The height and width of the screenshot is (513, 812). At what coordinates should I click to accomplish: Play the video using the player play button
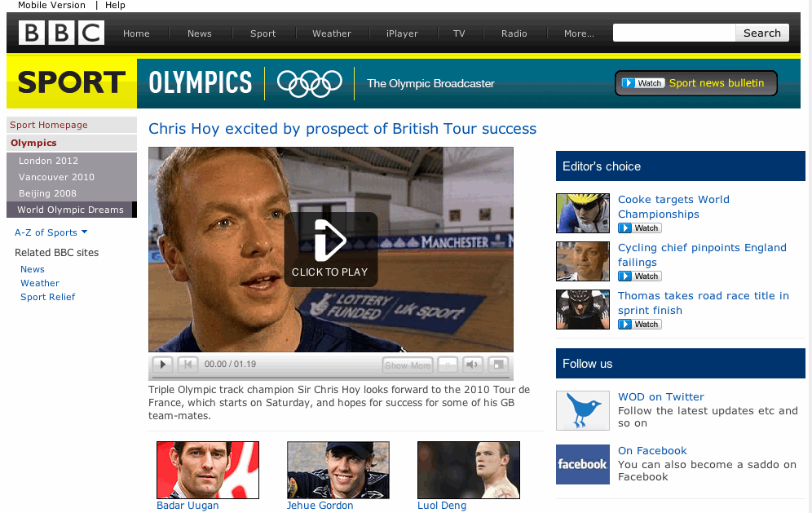click(162, 365)
